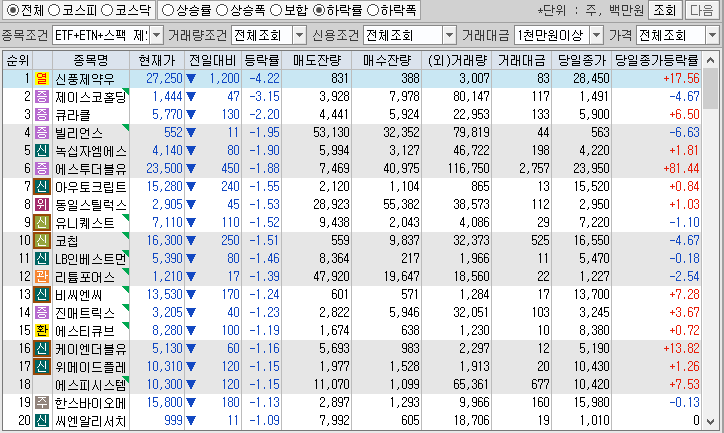Click the 증 badge beside 제이스코홀딩
724x433 pixels.
(42, 96)
